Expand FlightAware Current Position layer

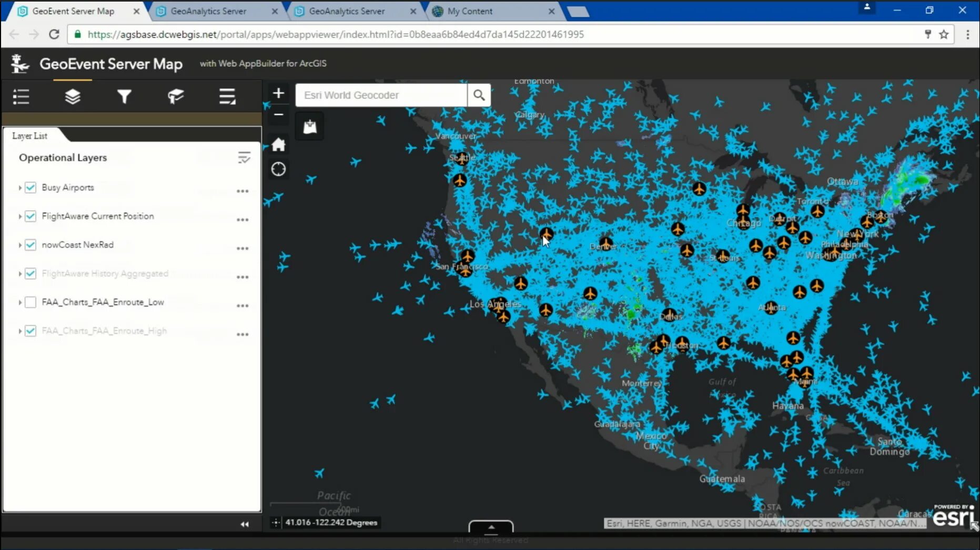(20, 216)
